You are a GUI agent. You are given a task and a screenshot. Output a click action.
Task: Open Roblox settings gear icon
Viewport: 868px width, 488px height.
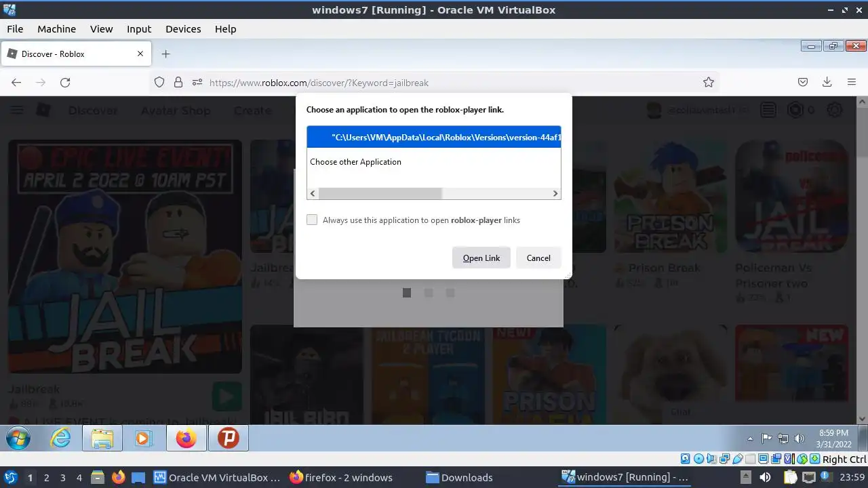[x=835, y=110]
